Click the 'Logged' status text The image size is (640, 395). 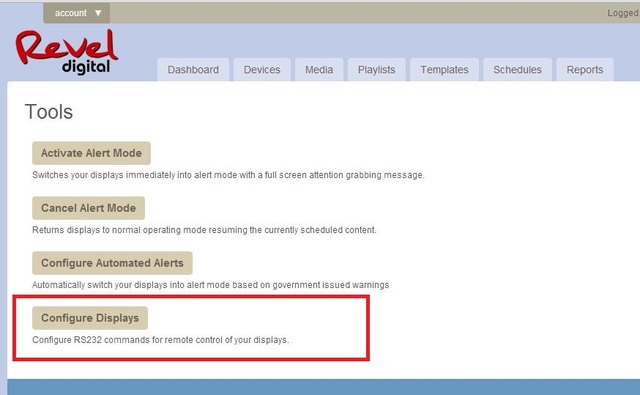623,13
